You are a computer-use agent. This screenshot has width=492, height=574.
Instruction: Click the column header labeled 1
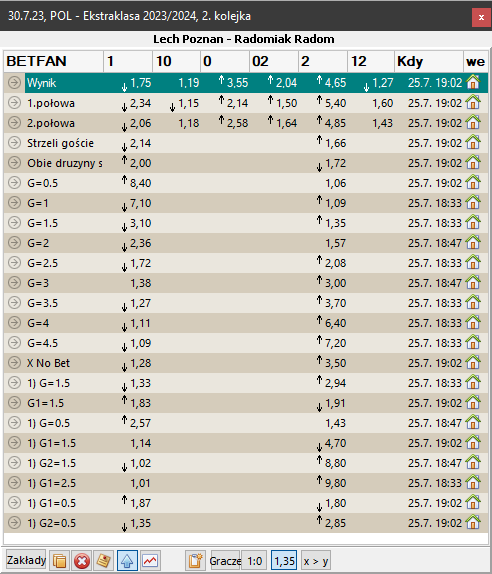coord(128,61)
